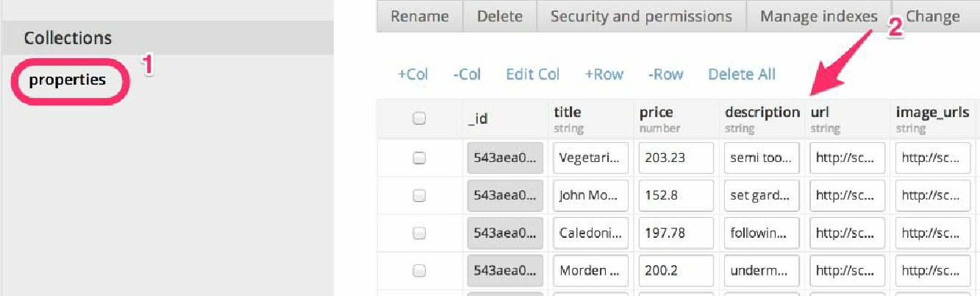Remove a row with -Row

(x=665, y=74)
